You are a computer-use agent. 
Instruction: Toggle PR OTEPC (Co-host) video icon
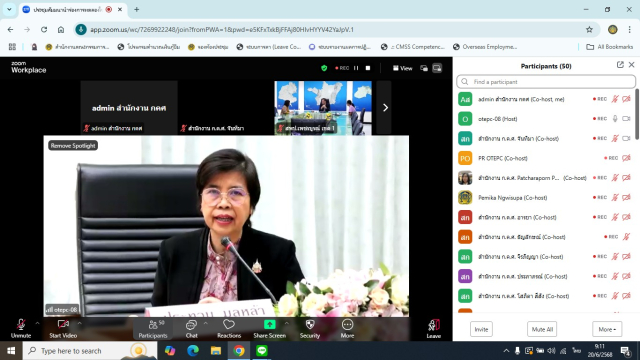pyautogui.click(x=626, y=158)
